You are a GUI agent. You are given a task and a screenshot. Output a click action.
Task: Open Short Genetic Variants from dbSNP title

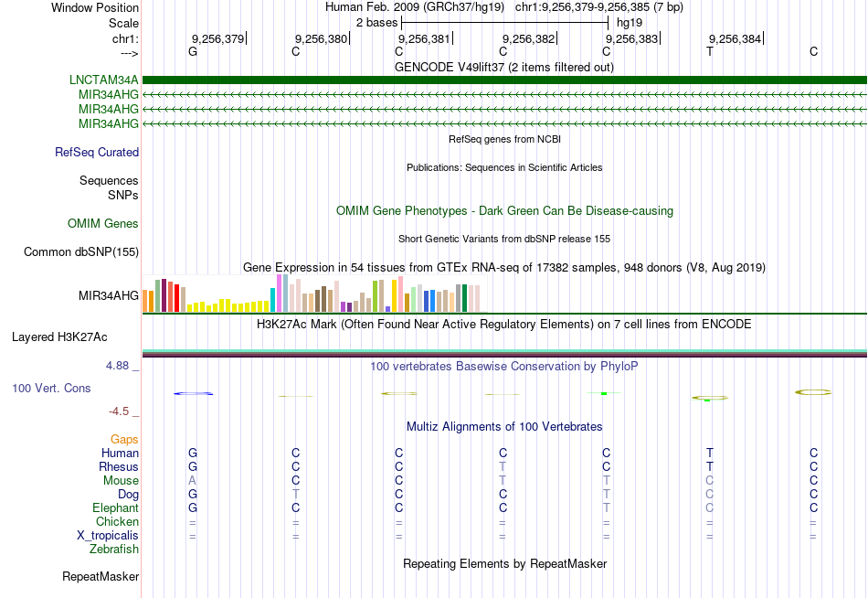point(504,239)
